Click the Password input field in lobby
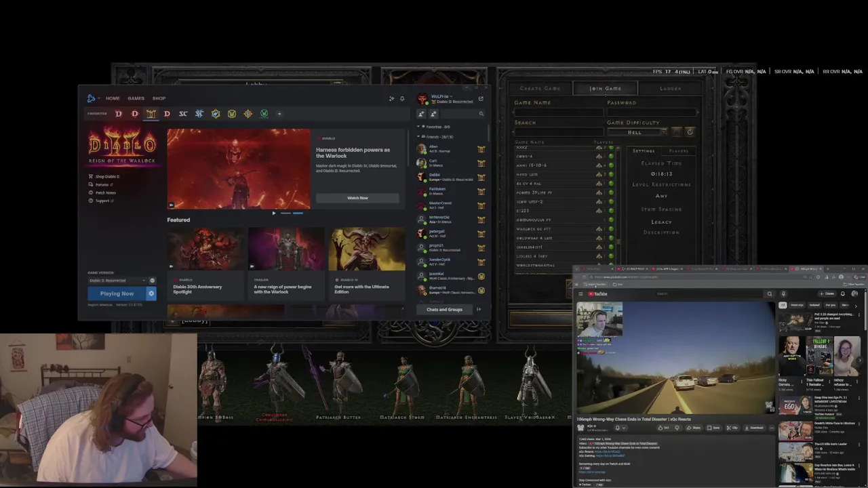The image size is (868, 488). point(652,112)
